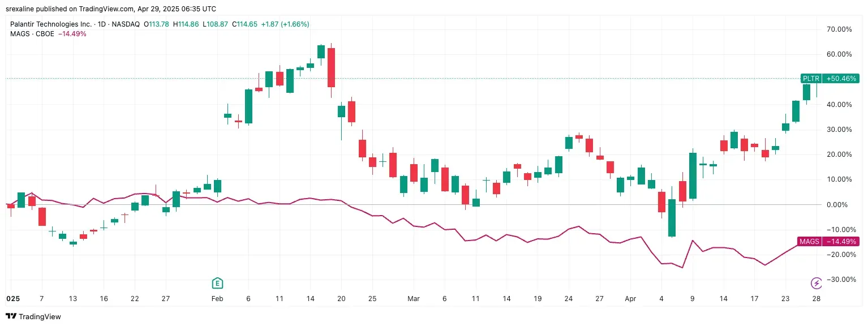Click the close value C114.65

point(244,24)
